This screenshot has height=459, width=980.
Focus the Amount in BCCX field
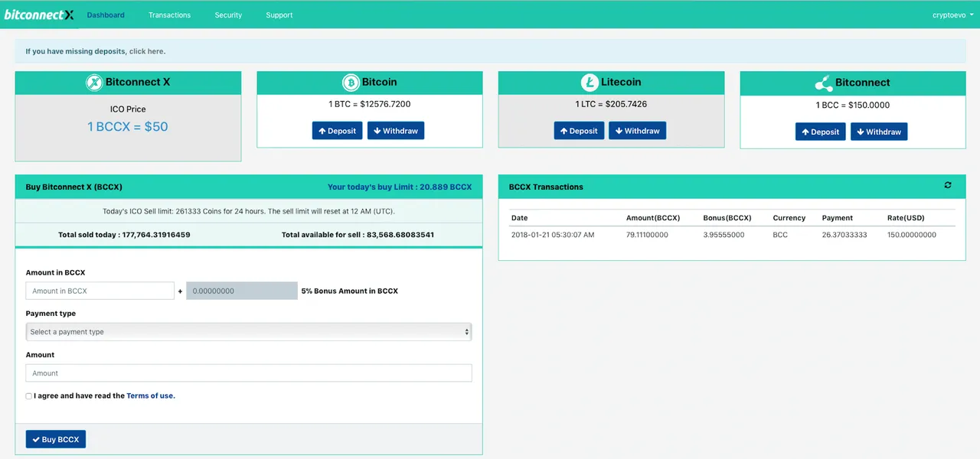[x=100, y=291]
